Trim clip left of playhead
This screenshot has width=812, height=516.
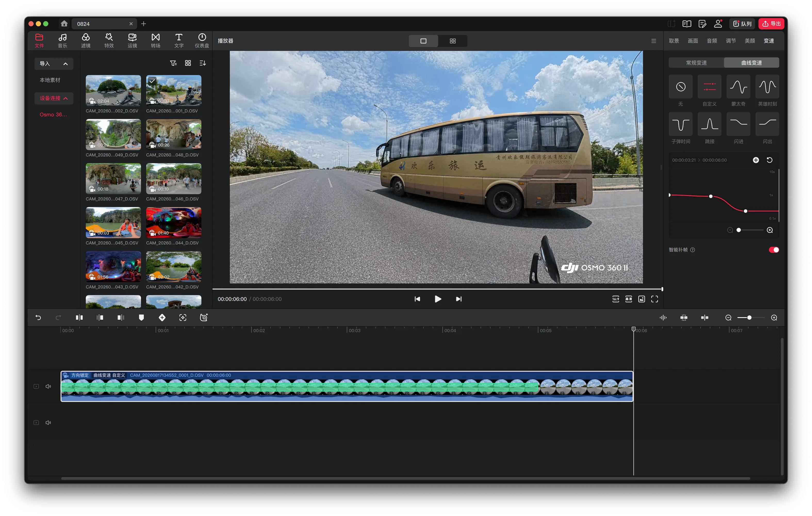(x=100, y=318)
